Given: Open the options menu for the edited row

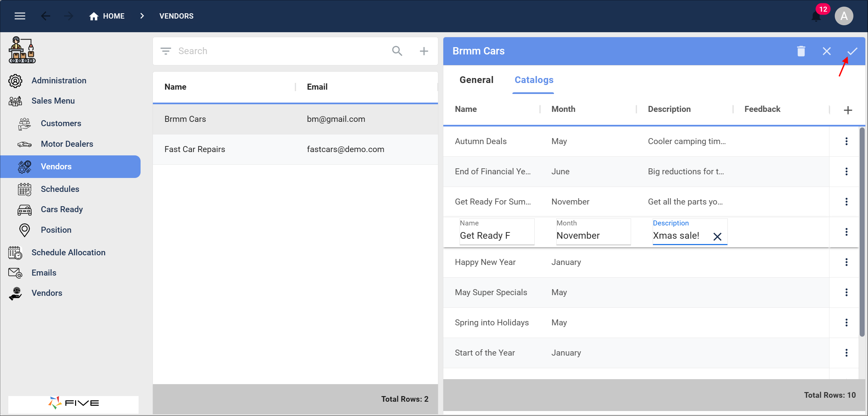Looking at the screenshot, I should click(x=846, y=232).
